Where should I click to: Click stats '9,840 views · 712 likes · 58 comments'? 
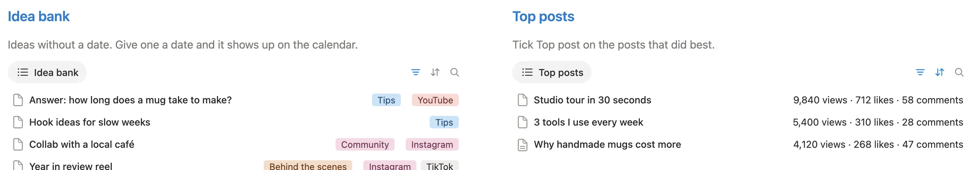coord(878,100)
